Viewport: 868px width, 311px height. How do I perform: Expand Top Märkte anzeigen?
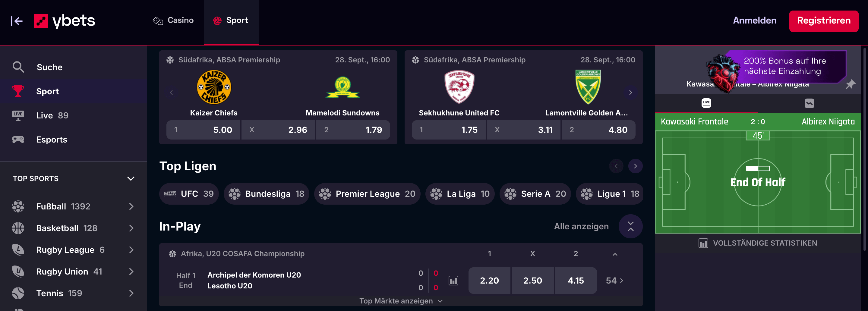(x=401, y=301)
